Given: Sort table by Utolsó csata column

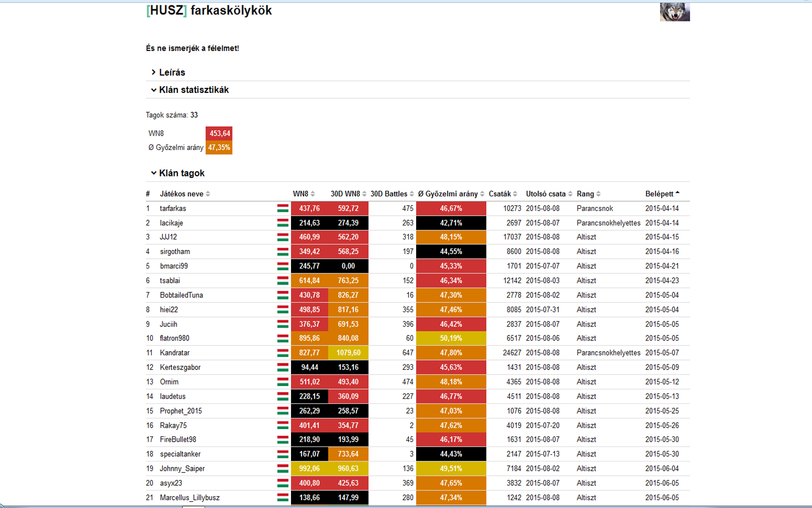Looking at the screenshot, I should click(x=549, y=194).
